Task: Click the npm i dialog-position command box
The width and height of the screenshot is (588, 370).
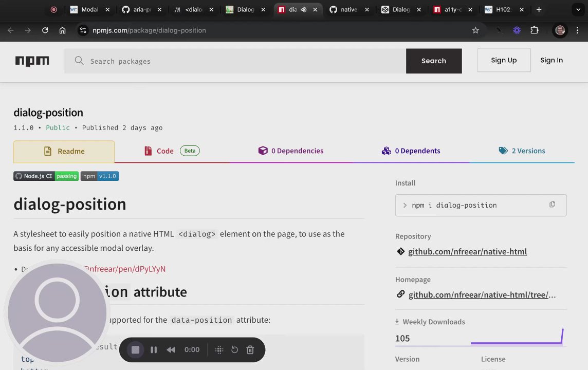Action: pos(481,205)
